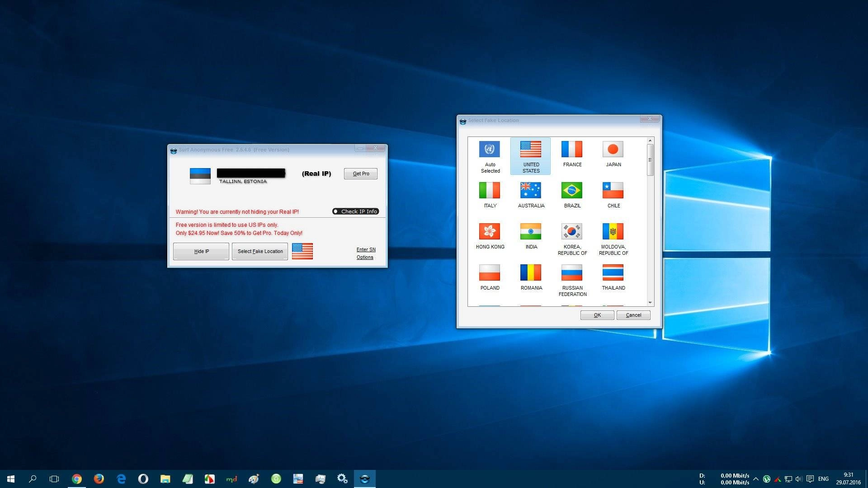
Task: Select the Thailand flag
Action: pos(613,272)
